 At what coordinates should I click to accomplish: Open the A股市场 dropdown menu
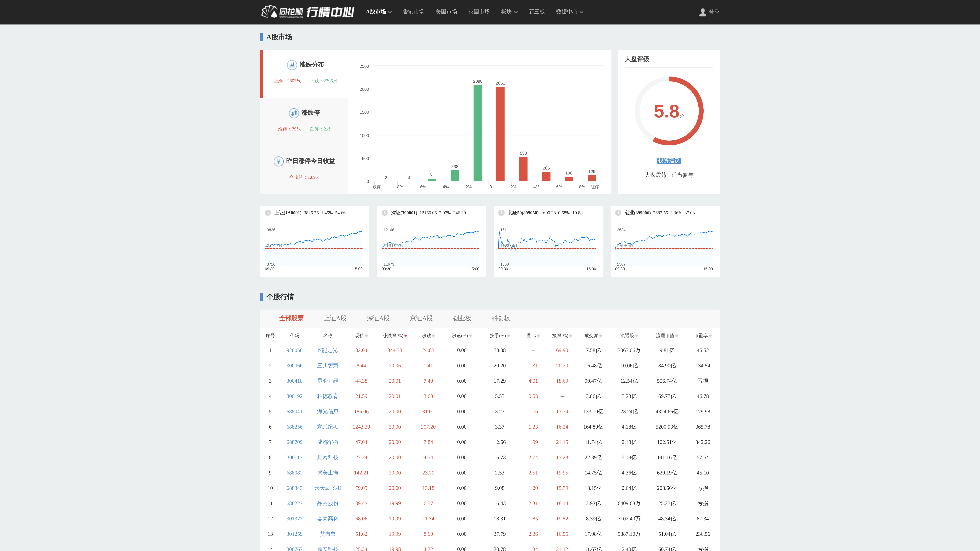point(379,12)
